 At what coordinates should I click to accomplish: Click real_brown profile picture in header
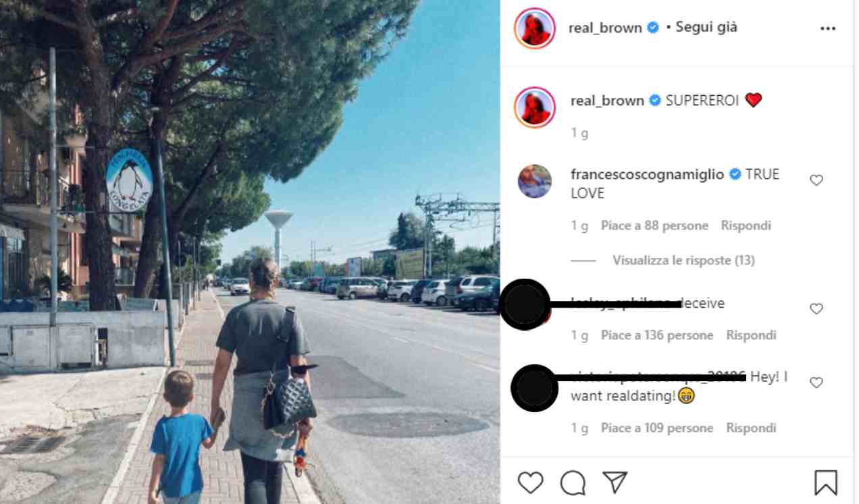coord(535,28)
